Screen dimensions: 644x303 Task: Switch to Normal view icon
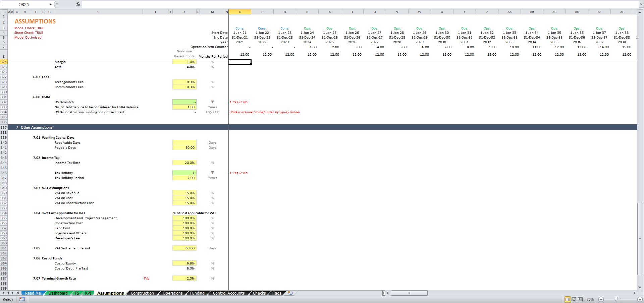pos(568,299)
